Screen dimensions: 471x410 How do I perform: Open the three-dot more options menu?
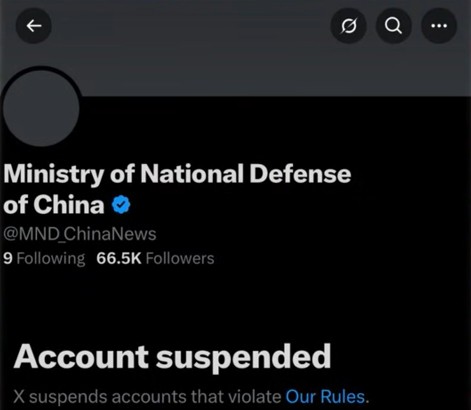pos(439,26)
